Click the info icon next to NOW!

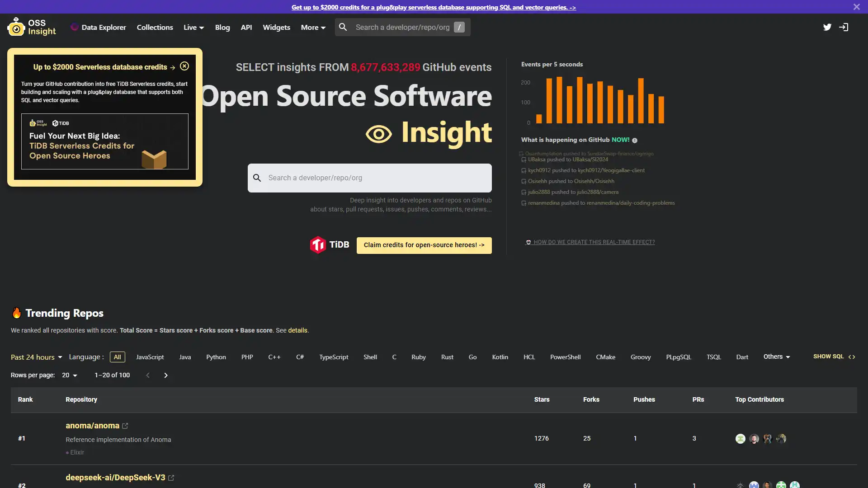[x=635, y=141]
